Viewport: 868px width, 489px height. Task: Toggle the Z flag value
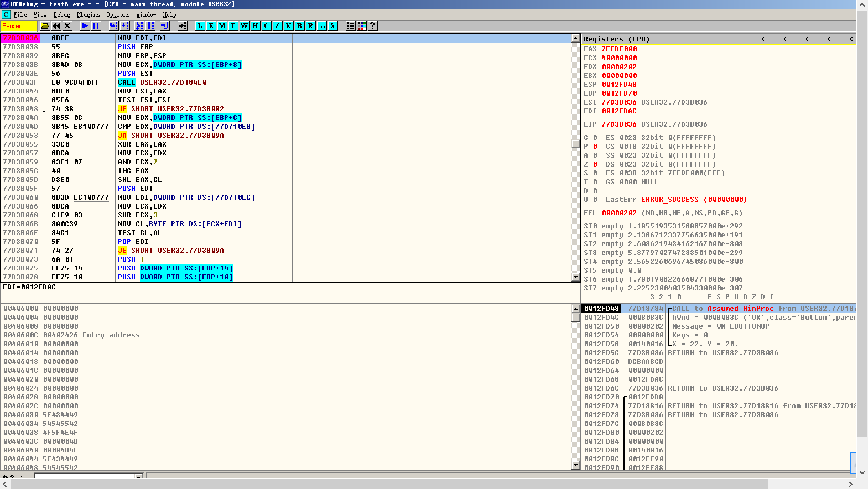(x=595, y=164)
